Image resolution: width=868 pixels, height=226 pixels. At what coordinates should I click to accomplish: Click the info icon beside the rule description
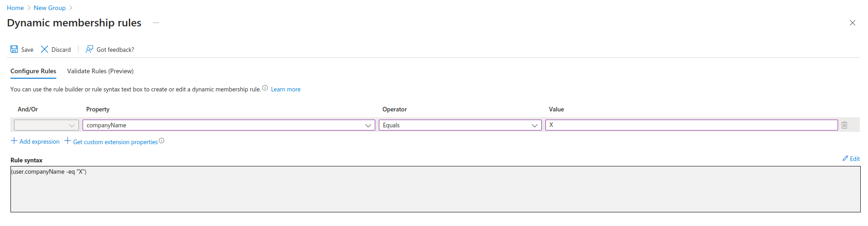click(265, 88)
